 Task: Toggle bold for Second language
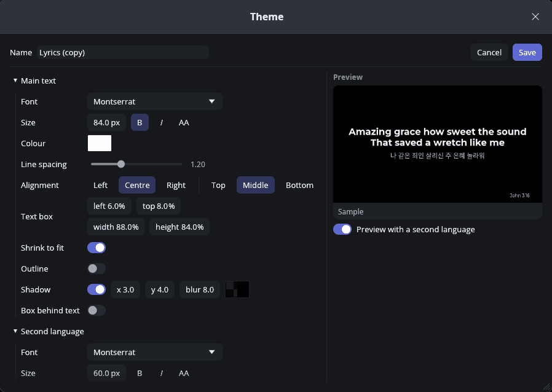[140, 373]
